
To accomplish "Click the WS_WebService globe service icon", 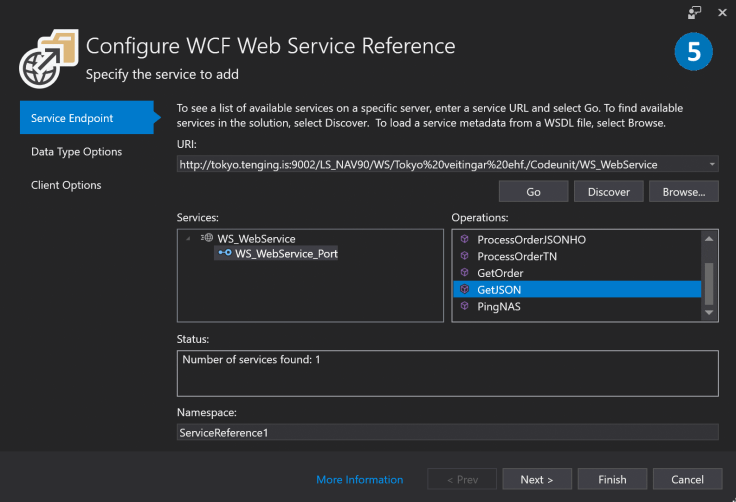I will pos(207,239).
